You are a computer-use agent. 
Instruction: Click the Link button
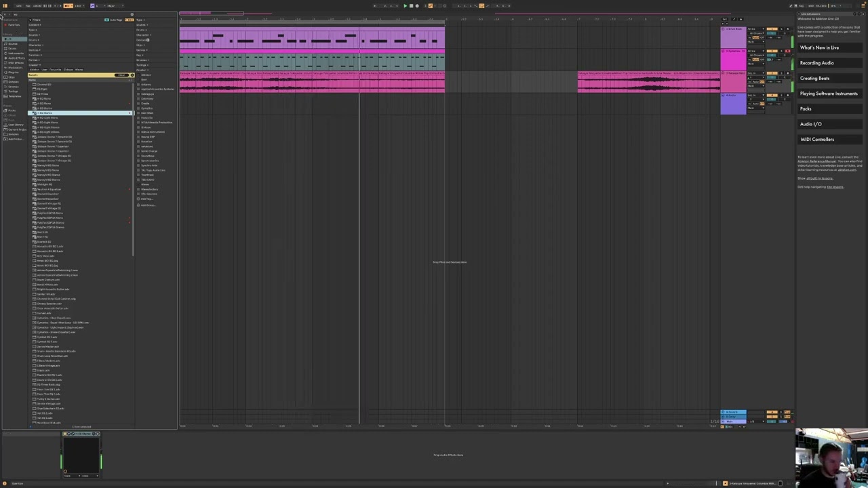click(19, 6)
